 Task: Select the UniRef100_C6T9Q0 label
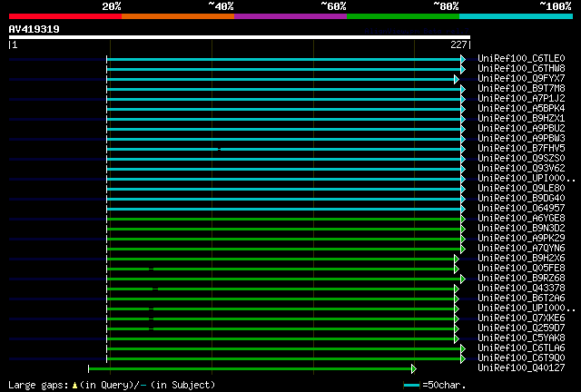click(x=521, y=358)
